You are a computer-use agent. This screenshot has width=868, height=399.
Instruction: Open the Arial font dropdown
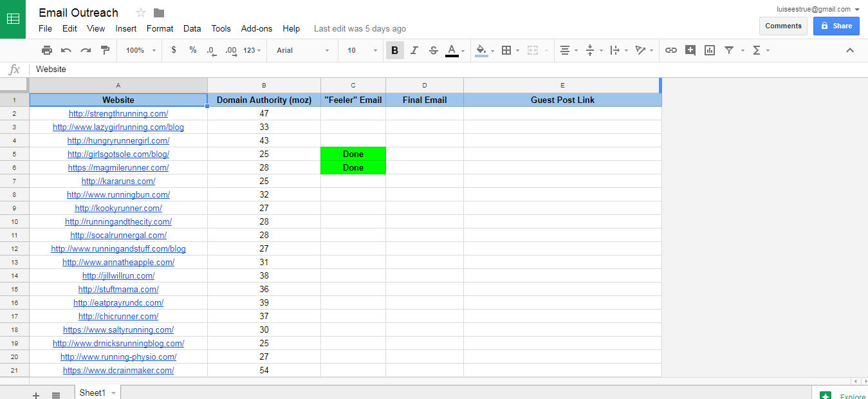coord(302,50)
